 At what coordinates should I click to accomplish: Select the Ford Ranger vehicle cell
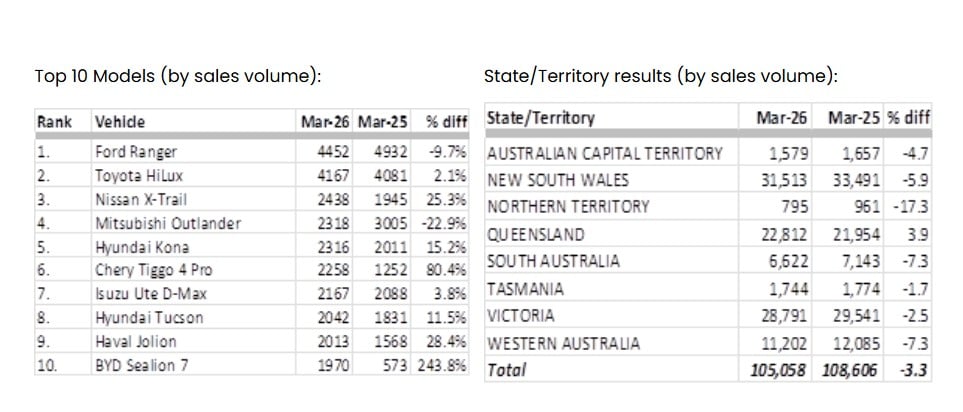[136, 153]
